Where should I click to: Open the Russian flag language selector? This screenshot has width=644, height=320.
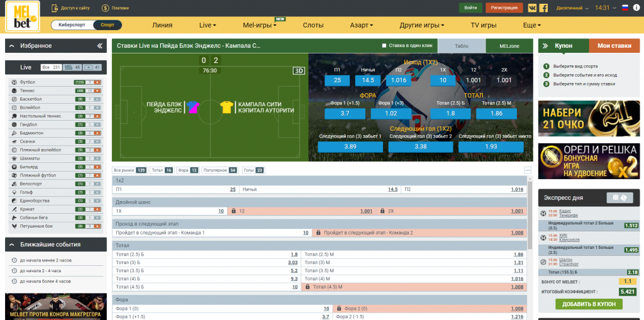pyautogui.click(x=625, y=8)
